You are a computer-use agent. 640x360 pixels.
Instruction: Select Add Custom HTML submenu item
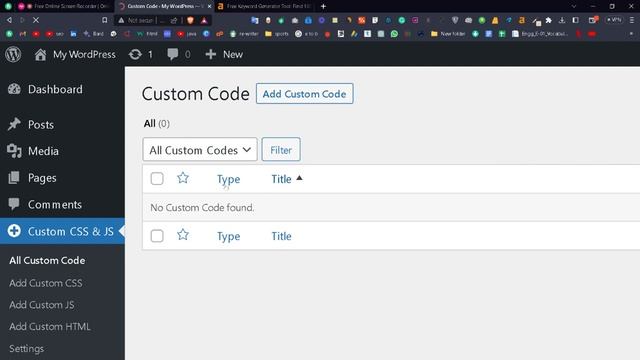point(50,327)
